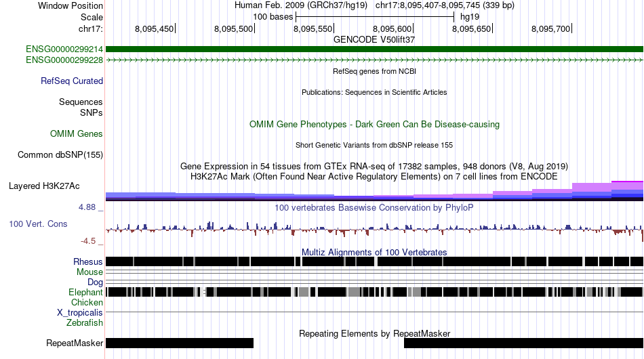Click the 8,095,500 ruler position

tap(234, 28)
